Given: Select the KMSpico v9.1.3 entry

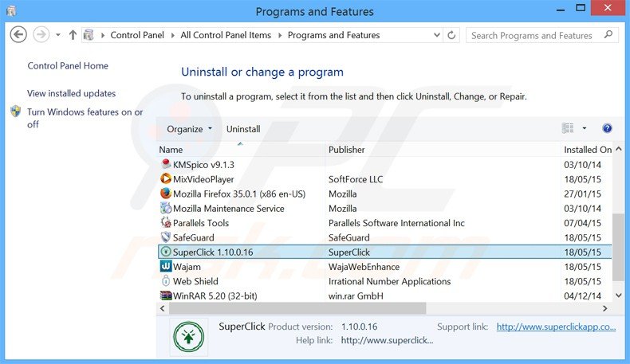Looking at the screenshot, I should (203, 165).
